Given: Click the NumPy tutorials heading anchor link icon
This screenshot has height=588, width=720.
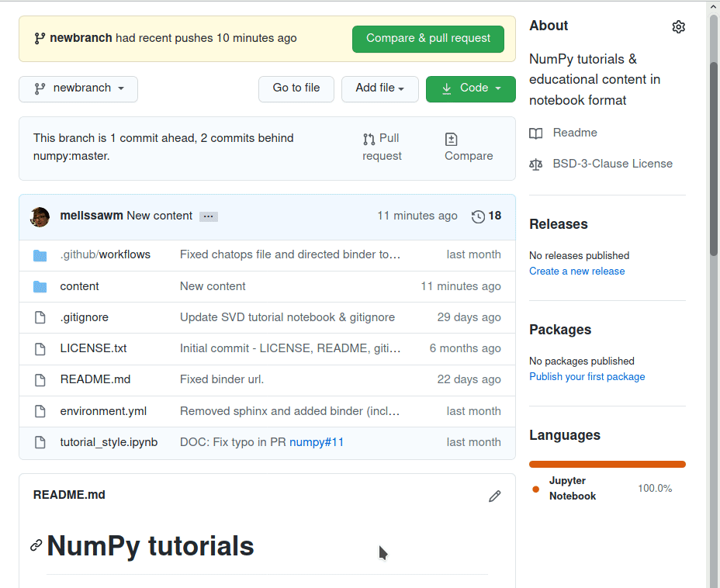Looking at the screenshot, I should (x=36, y=545).
